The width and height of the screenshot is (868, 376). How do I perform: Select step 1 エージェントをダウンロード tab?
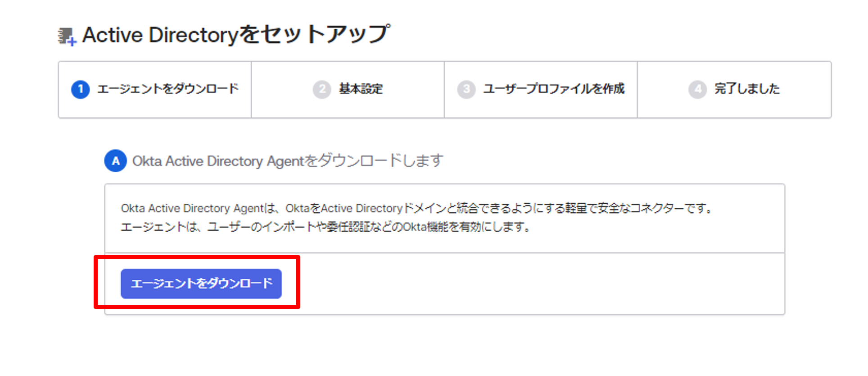click(155, 90)
